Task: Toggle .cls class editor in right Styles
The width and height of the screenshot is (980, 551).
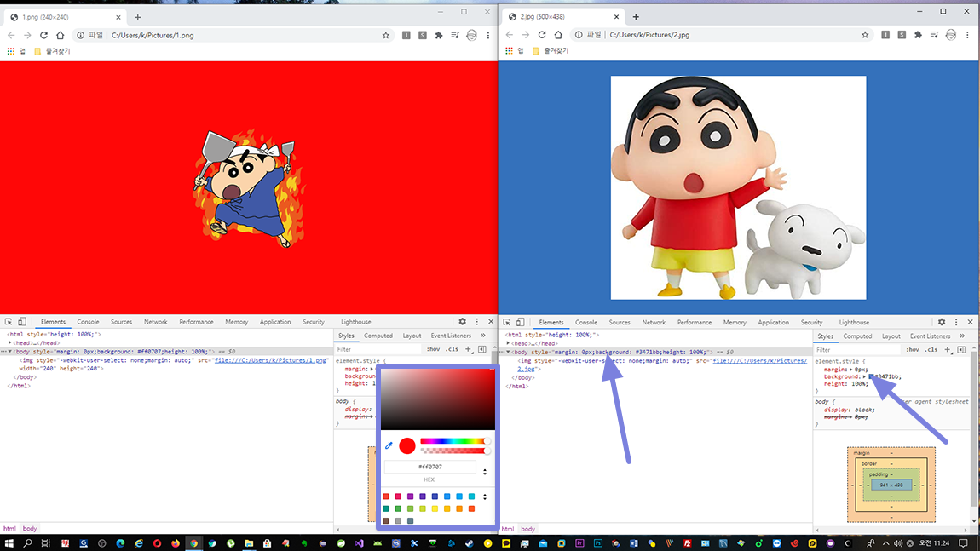Action: click(931, 350)
